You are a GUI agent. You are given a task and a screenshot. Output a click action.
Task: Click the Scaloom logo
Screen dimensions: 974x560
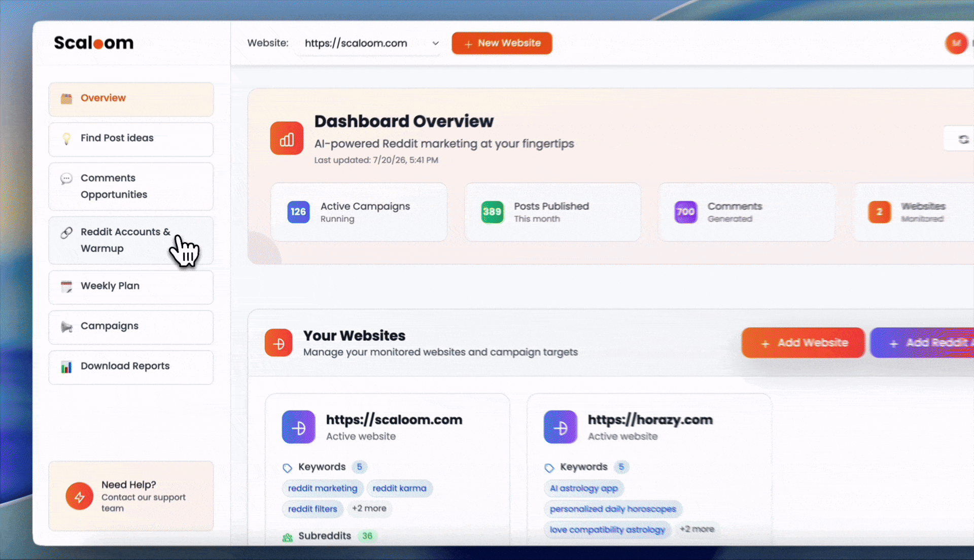[x=94, y=43]
